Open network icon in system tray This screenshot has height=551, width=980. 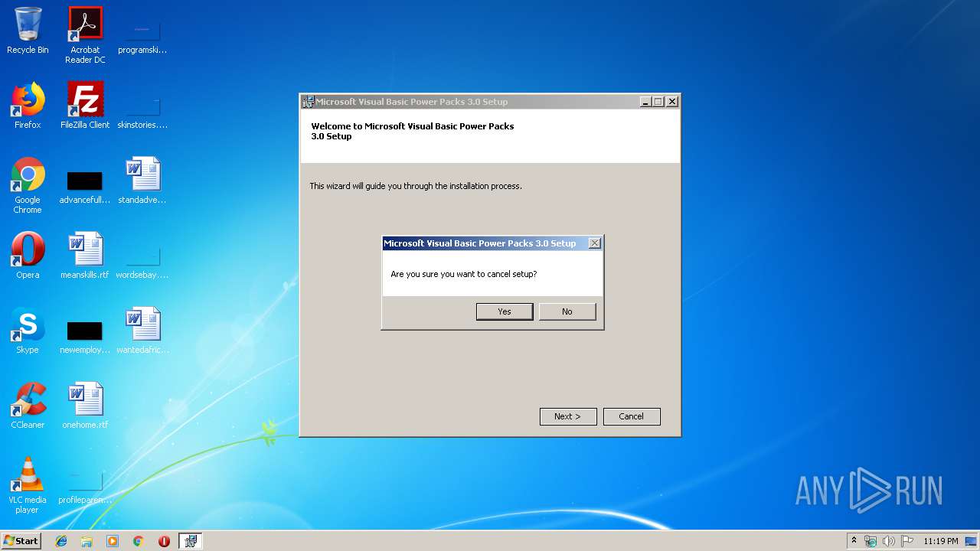[871, 541]
